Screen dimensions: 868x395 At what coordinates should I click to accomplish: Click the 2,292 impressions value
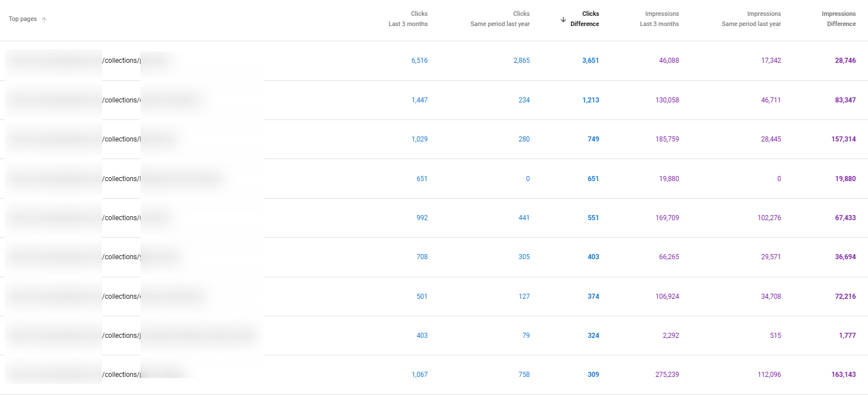pos(670,336)
